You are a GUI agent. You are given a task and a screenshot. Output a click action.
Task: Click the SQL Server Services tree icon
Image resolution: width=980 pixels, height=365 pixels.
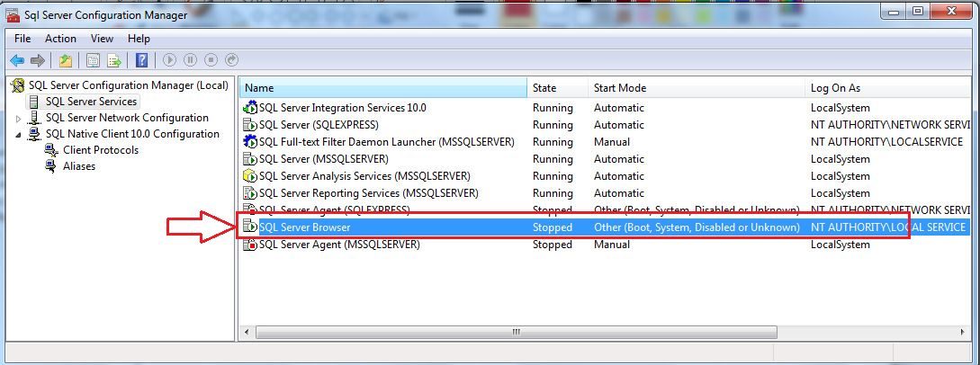point(34,101)
